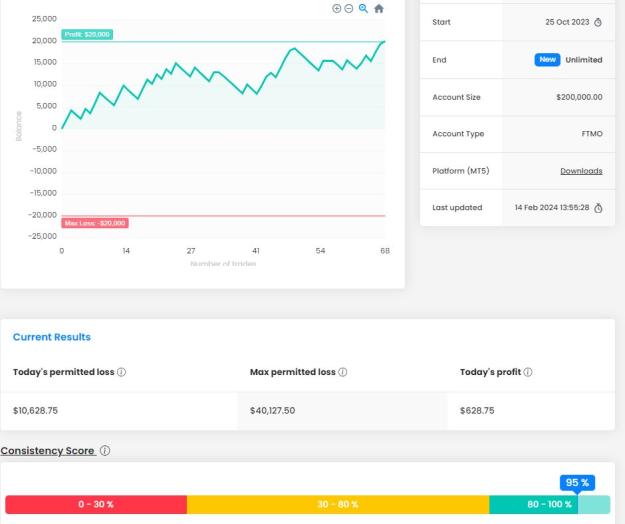
Task: Click the New badge next to Unlimited
Action: point(547,60)
